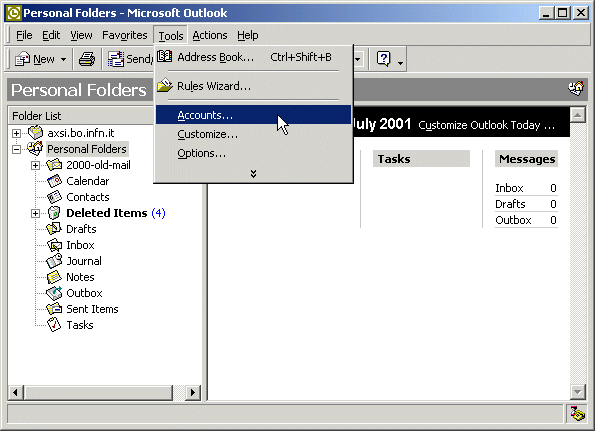The image size is (595, 431).
Task: Click the Deleted Items trash icon
Action: click(54, 213)
